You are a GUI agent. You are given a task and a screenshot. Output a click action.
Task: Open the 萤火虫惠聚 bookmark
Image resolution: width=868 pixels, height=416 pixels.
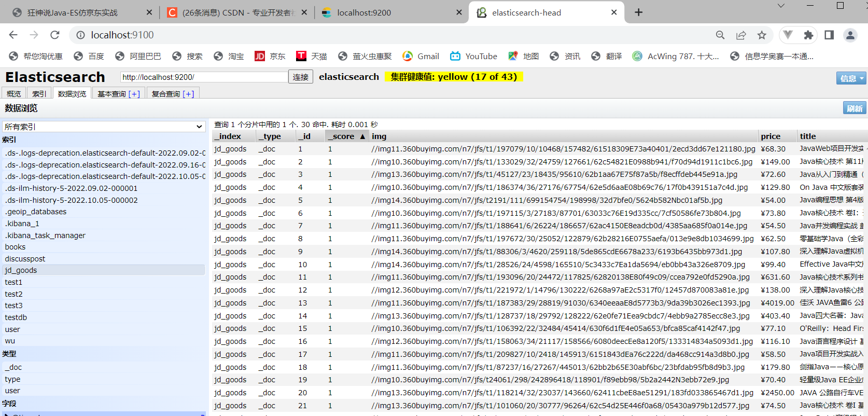365,56
